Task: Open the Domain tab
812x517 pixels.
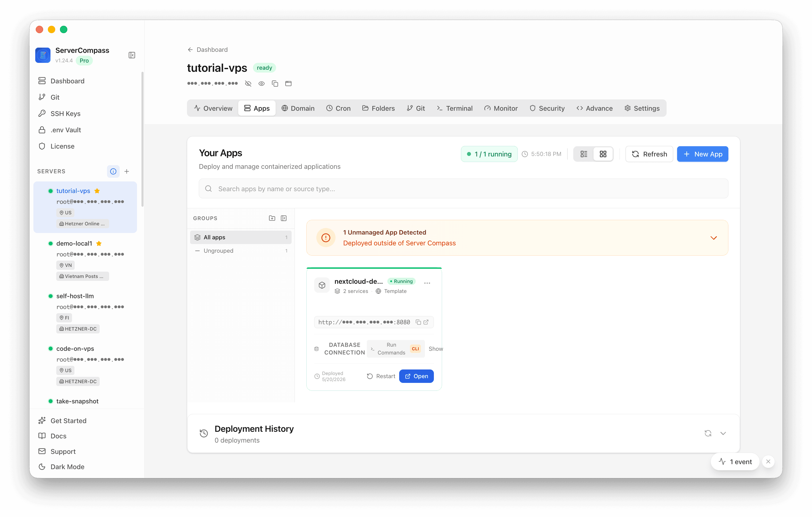Action: click(298, 108)
